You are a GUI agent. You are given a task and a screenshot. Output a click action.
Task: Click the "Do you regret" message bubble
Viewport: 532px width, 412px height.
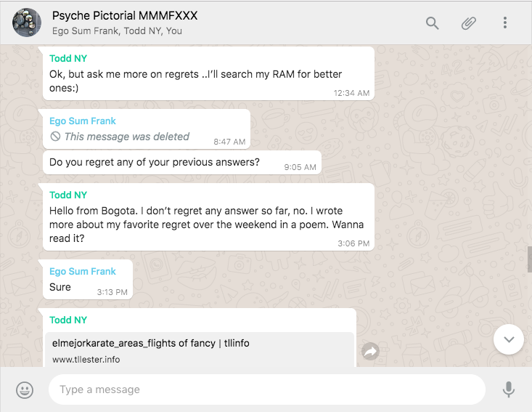point(154,162)
